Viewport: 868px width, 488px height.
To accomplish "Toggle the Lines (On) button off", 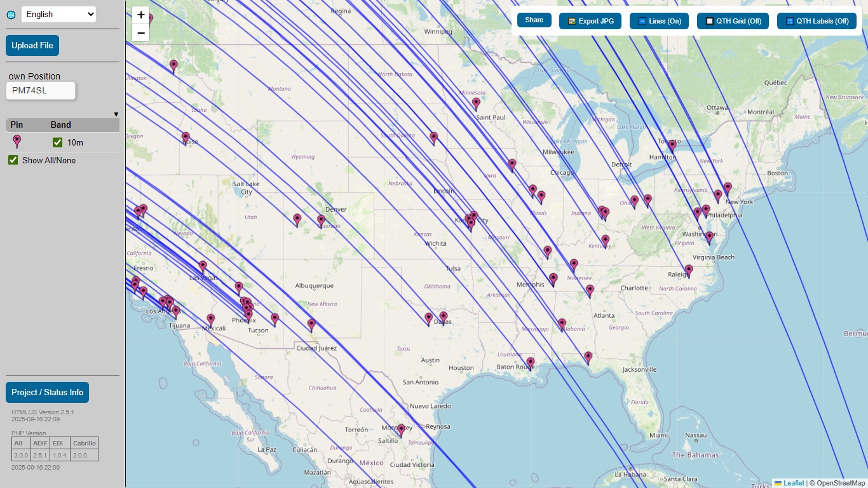I will point(659,21).
